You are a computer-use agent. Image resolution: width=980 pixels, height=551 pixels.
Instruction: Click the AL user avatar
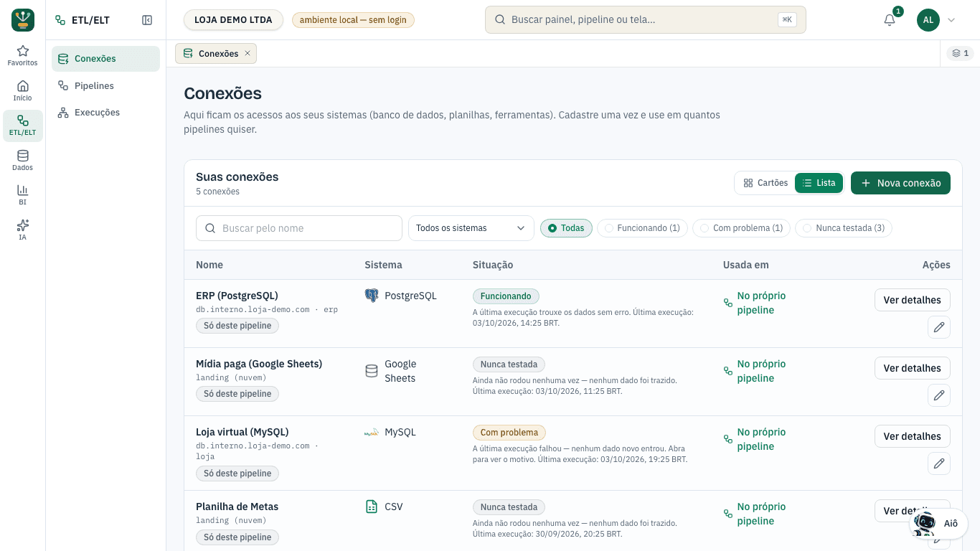coord(928,20)
